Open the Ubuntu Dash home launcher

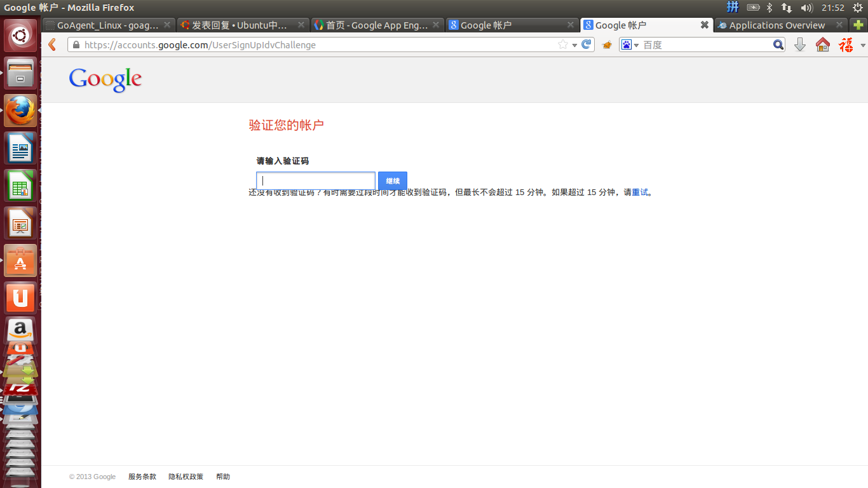[20, 36]
